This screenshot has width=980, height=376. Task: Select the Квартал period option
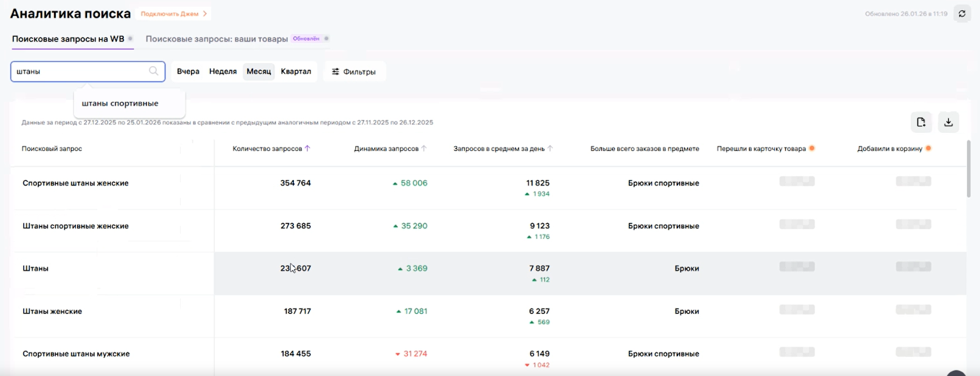click(296, 72)
